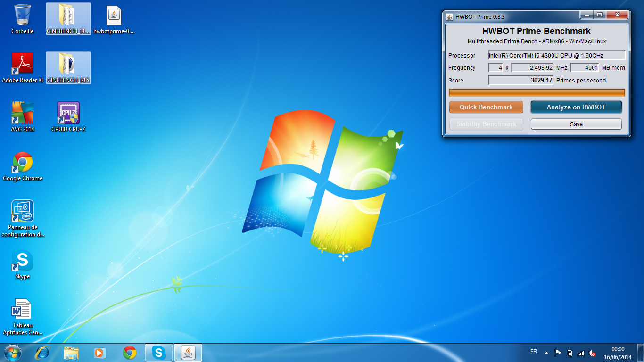Select the CINEBENCH_R15 folder icon
644x362 pixels.
[x=68, y=68]
